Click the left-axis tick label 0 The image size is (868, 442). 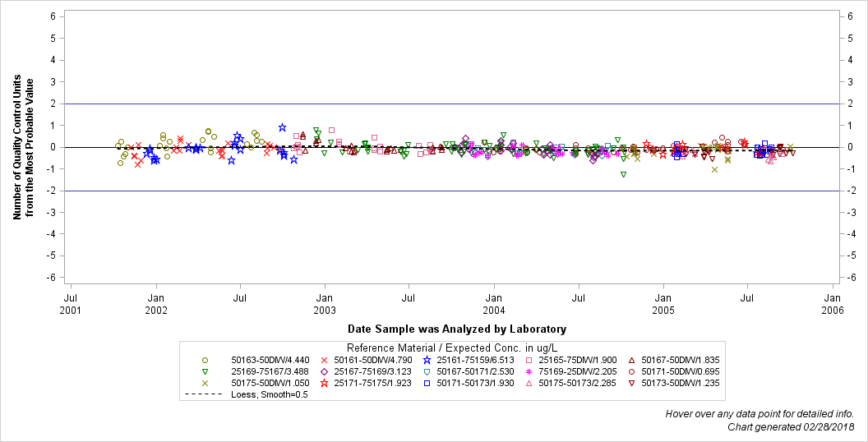[x=53, y=147]
